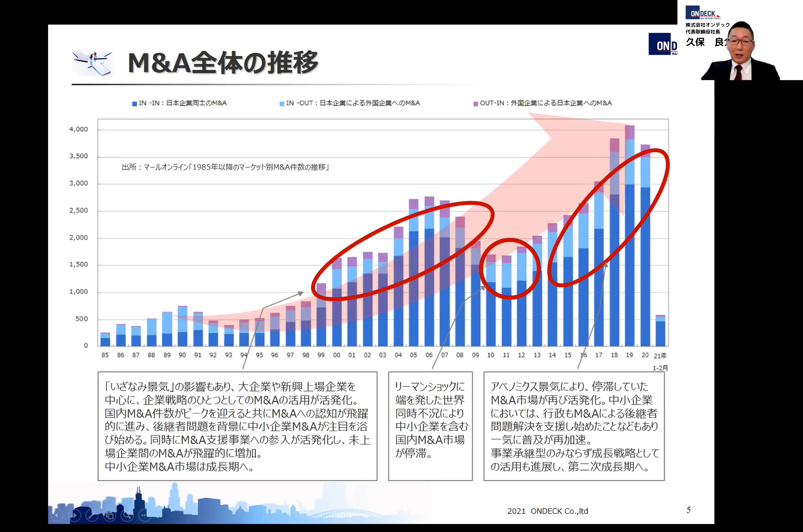Select the speaker webcam video thumbnail
This screenshot has height=532, width=803.
tap(740, 40)
